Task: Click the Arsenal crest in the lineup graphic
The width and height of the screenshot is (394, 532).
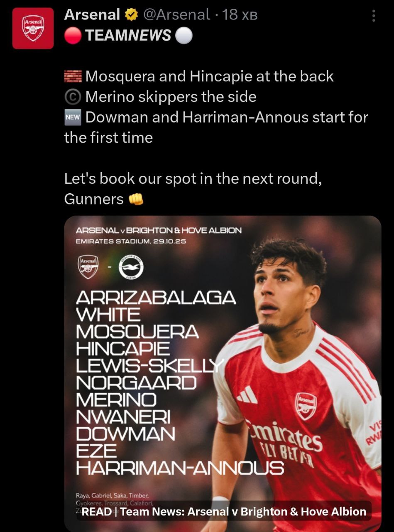Action: pos(88,267)
